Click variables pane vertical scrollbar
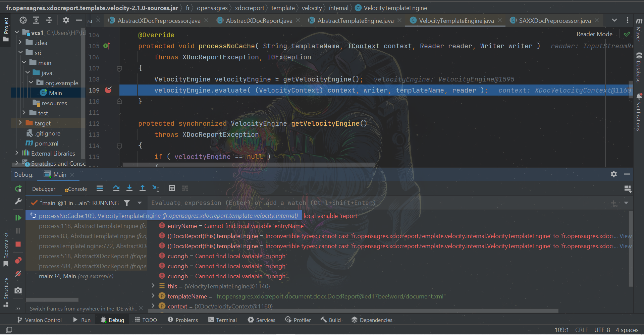The width and height of the screenshot is (644, 335). tap(631, 248)
